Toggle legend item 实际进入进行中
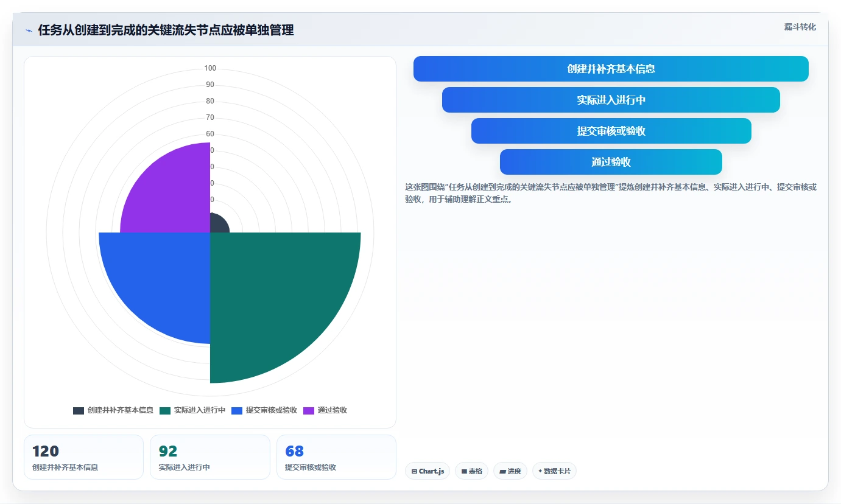This screenshot has height=504, width=841. 192,410
